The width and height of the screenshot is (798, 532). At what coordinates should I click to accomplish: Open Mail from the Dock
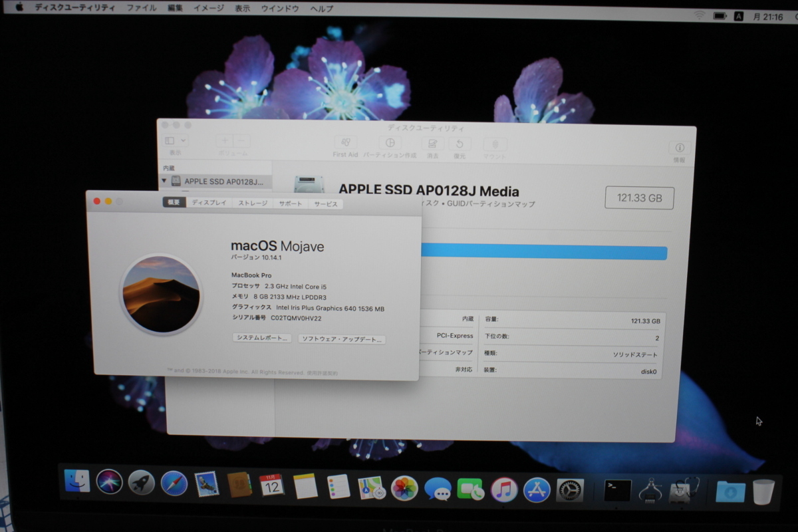coord(207,484)
